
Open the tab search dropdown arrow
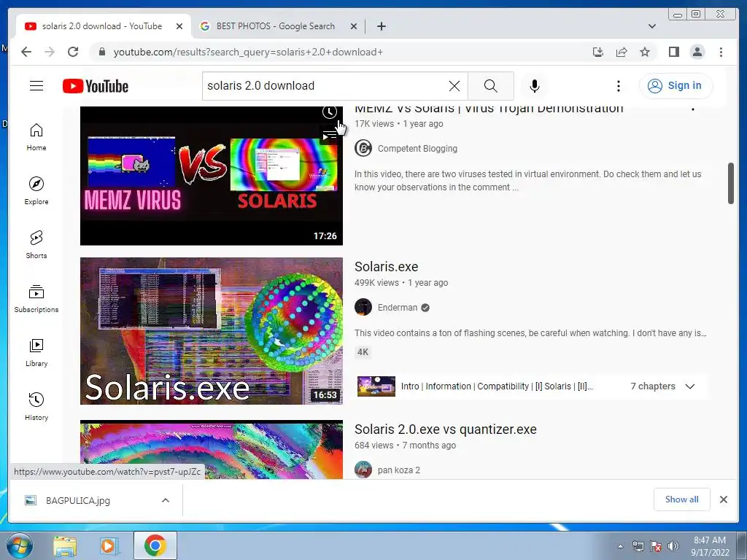[x=651, y=26]
